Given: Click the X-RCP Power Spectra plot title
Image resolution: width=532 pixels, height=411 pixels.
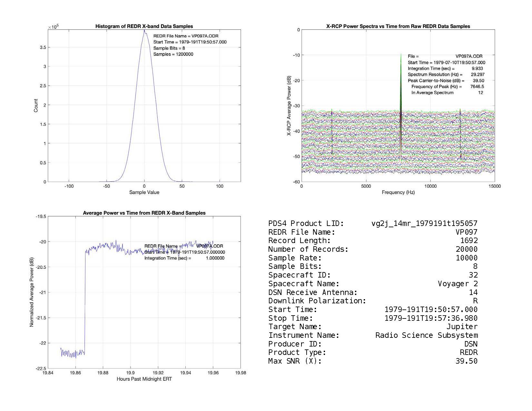Looking at the screenshot, I should pos(398,26).
